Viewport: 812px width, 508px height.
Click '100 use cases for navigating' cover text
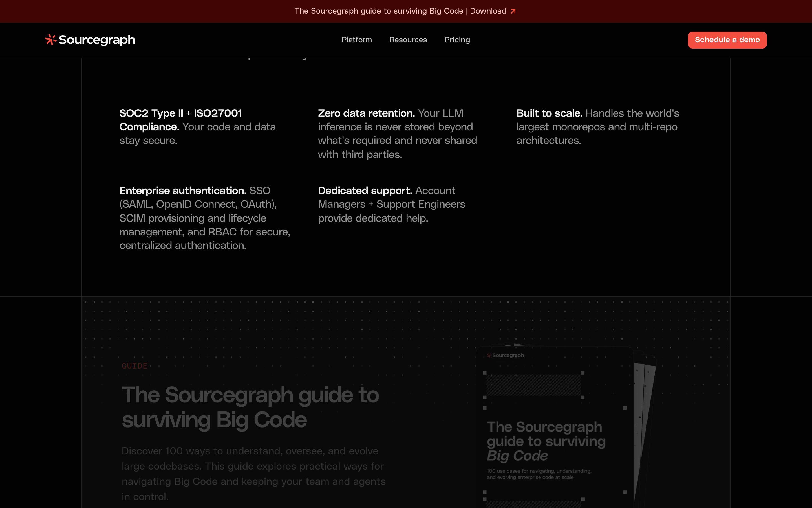tap(539, 474)
